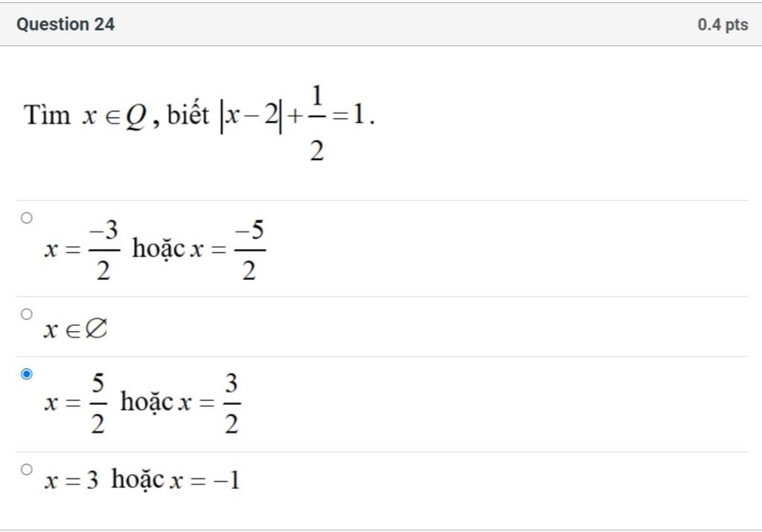Image resolution: width=762 pixels, height=532 pixels.
Task: Click the 5/2 fraction in third answer
Action: (97, 404)
